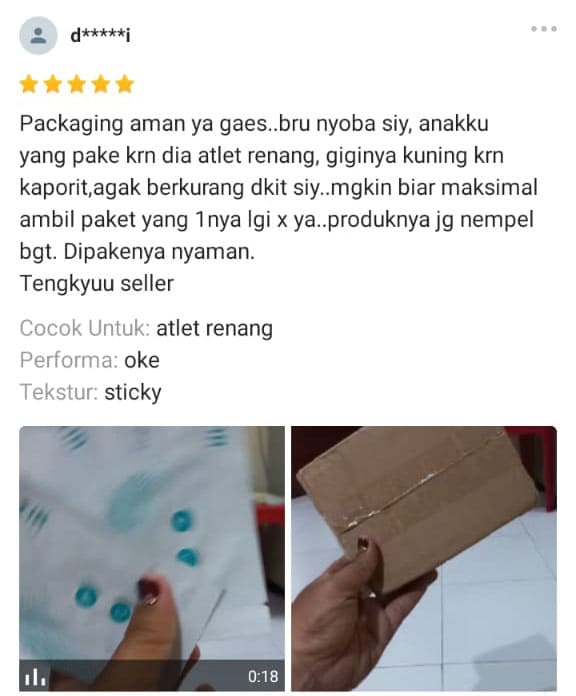Open the reviewer's profile avatar icon
This screenshot has width=576, height=696.
pos(38,36)
